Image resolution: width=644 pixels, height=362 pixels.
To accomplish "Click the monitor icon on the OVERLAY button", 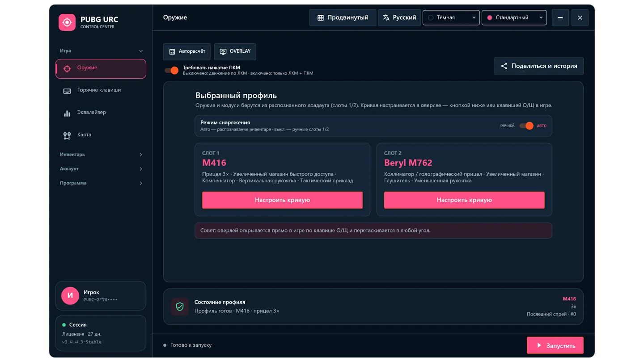I will (x=223, y=52).
